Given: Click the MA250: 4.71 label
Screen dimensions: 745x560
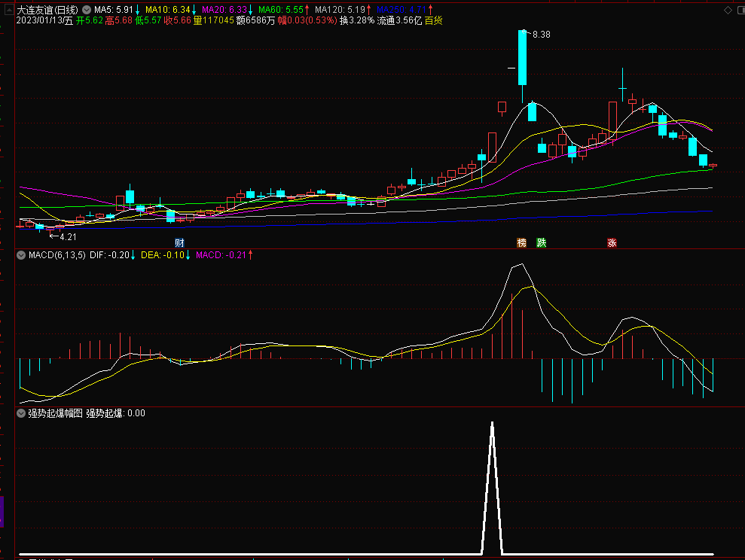Looking at the screenshot, I should tap(402, 10).
